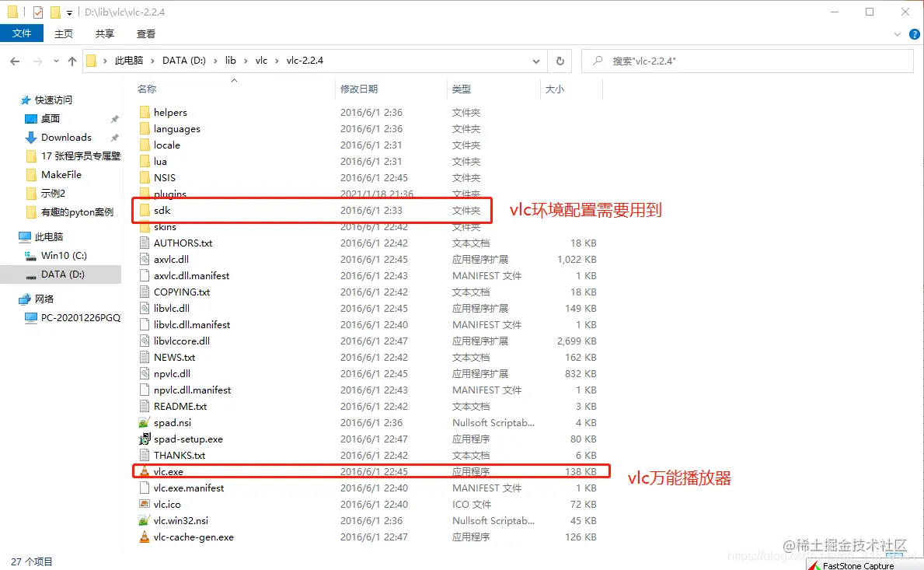Select Downloads in navigation pane
Screen dimensions: 924x570
click(x=66, y=138)
